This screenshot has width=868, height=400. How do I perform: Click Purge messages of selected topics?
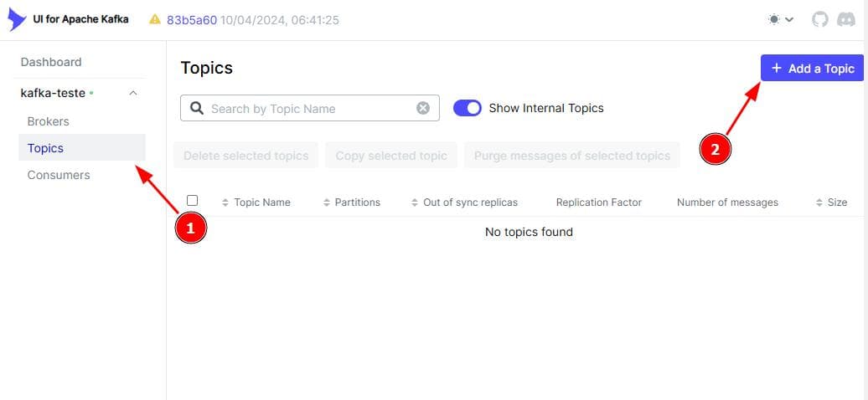[x=572, y=156]
